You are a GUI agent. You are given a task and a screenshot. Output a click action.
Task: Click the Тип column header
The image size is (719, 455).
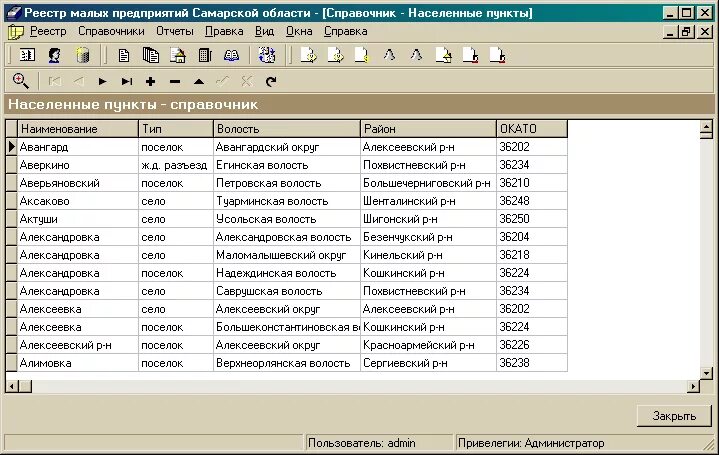[x=176, y=129]
